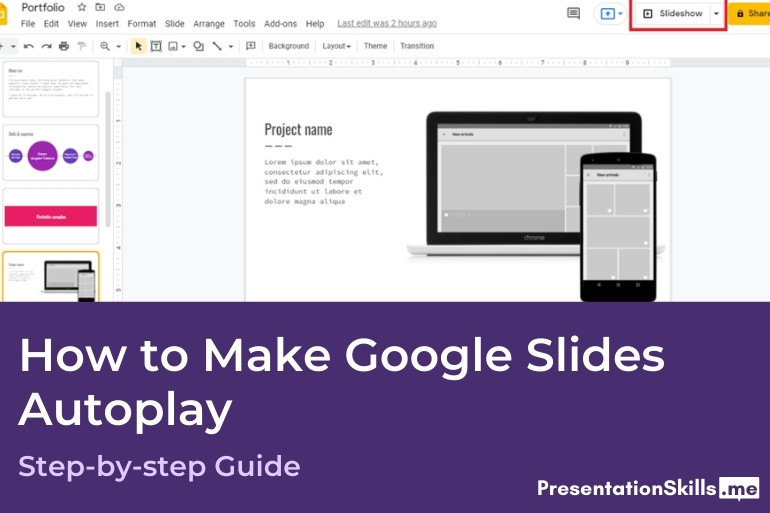Open the Slide menu
770x513 pixels.
[174, 24]
